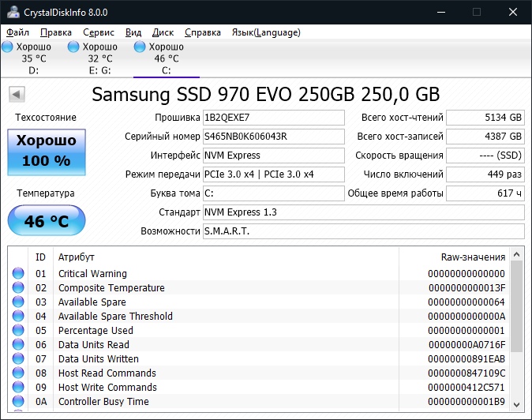The width and height of the screenshot is (532, 420).
Task: Click the status orb for Host Write Commands
Action: point(18,387)
